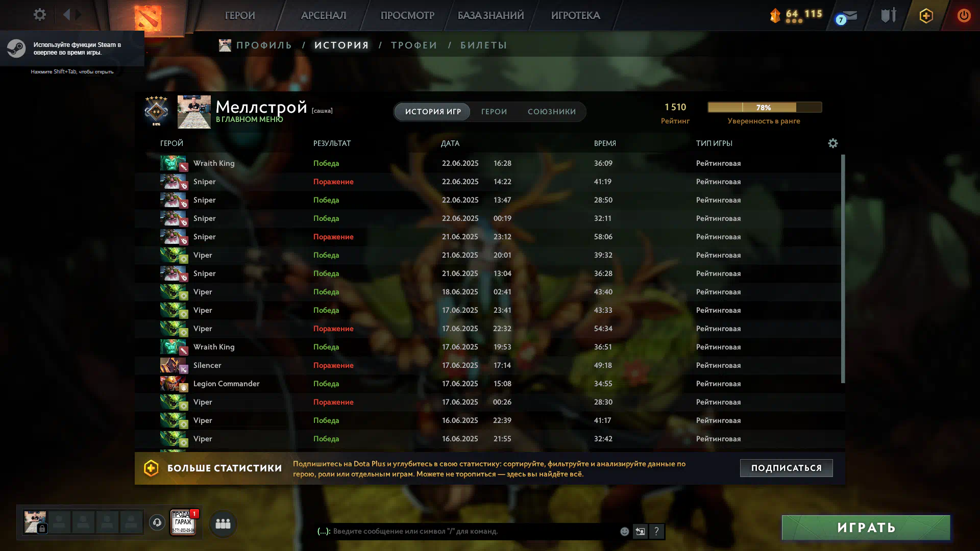980x551 pixels.
Task: Click the rank medal badge icon
Action: tap(156, 111)
